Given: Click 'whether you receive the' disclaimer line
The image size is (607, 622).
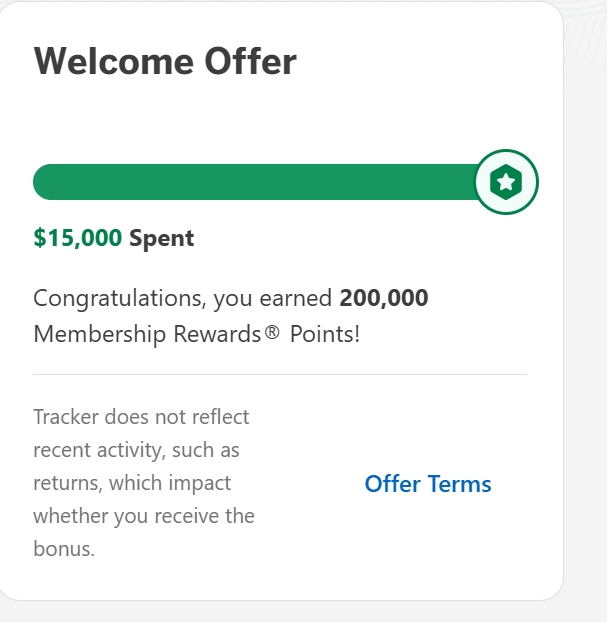Looking at the screenshot, I should click(143, 516).
